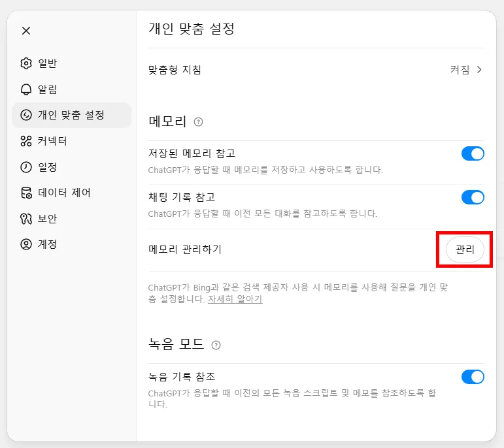Open the 일반 settings section

pos(71,63)
